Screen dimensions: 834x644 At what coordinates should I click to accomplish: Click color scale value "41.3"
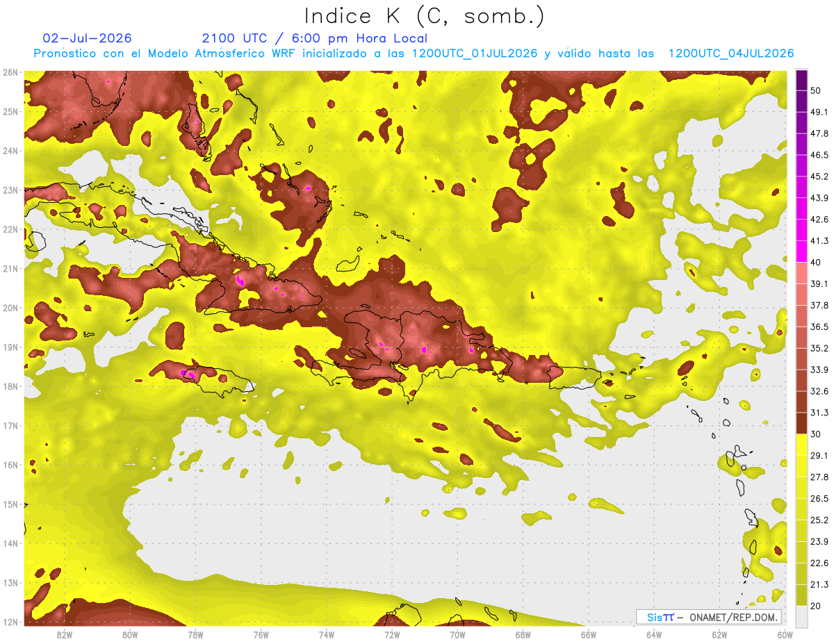(x=820, y=240)
